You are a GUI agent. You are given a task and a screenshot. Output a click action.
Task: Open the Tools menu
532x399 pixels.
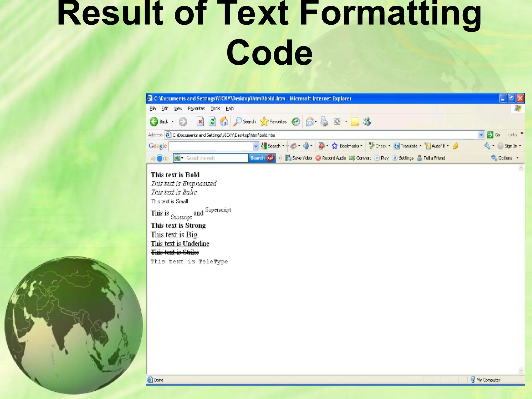[215, 109]
